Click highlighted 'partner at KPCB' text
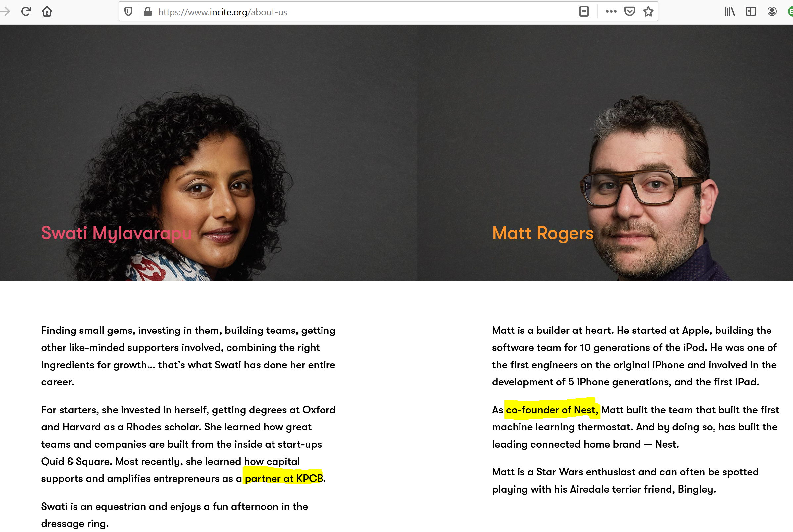The image size is (793, 532). 284,478
